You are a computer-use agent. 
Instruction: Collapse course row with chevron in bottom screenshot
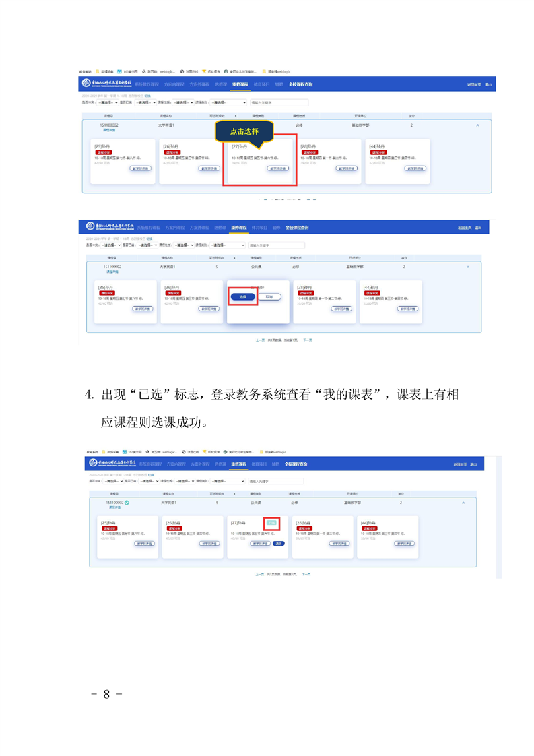[x=463, y=503]
